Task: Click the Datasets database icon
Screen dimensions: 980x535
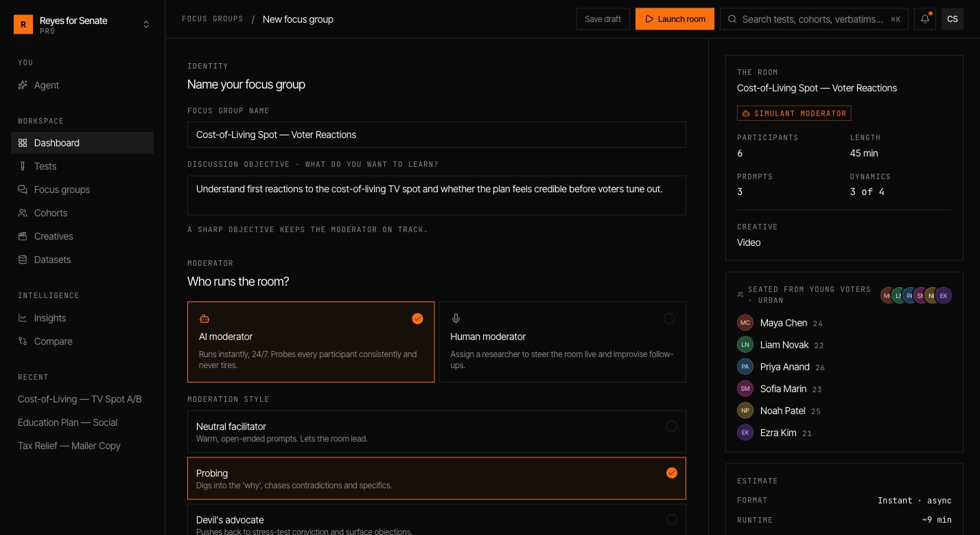Action: click(23, 260)
